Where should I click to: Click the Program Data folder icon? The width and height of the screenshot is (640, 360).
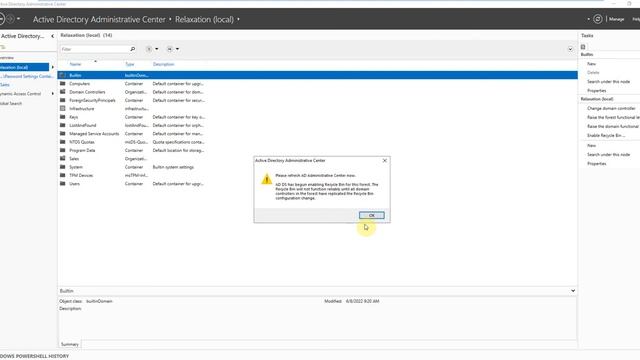(x=62, y=150)
